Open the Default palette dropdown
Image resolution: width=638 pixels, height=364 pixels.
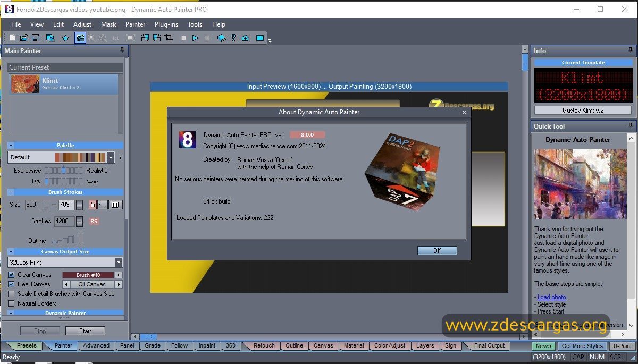point(111,157)
